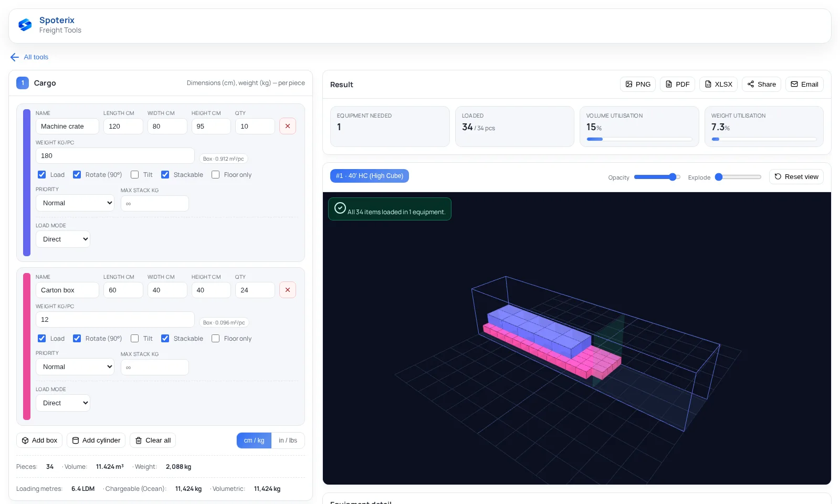This screenshot has width=840, height=504.
Task: Enable Floor only for Machine crate
Action: (216, 175)
